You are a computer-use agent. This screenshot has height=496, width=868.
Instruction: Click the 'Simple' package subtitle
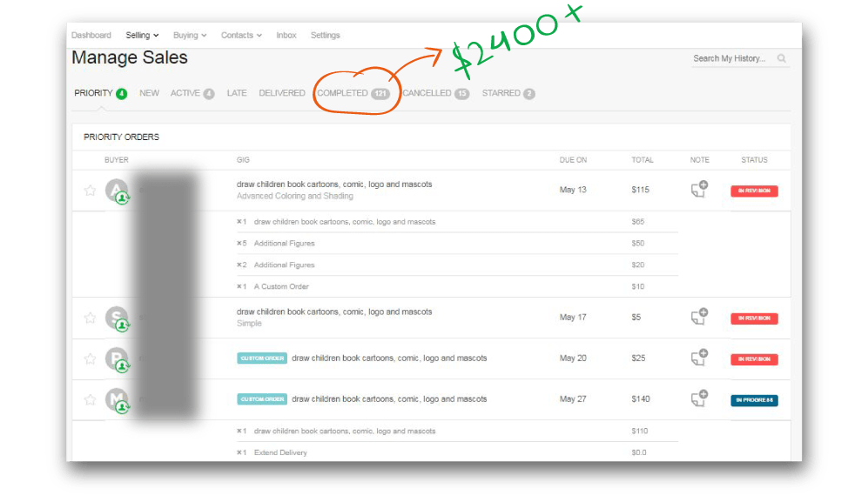coord(249,324)
